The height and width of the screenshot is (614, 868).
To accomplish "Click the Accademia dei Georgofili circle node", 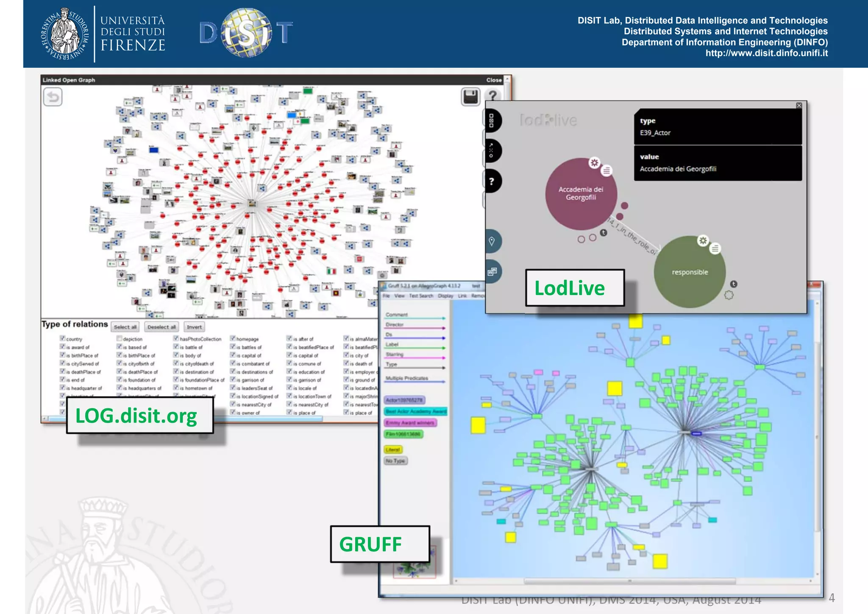I will pos(581,194).
